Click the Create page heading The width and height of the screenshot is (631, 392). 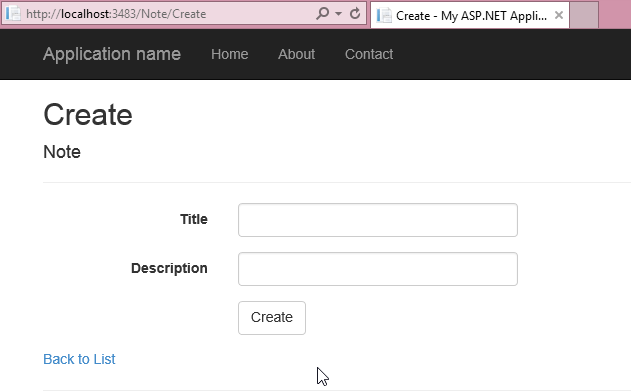tap(88, 115)
